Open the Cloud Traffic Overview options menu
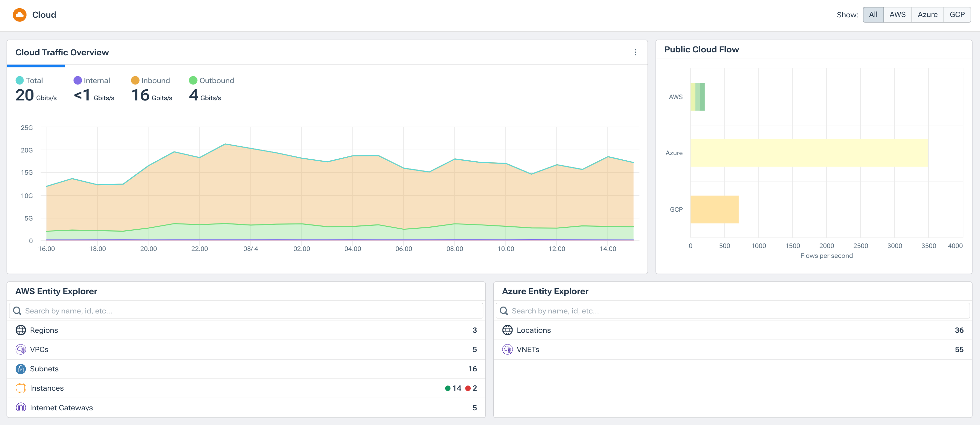The image size is (980, 425). 635,52
